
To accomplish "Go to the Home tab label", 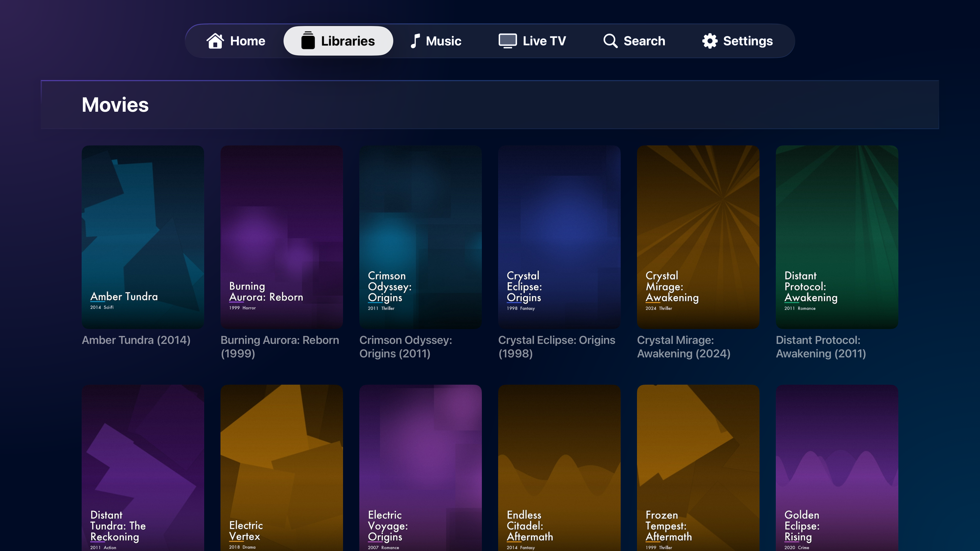I will tap(248, 41).
